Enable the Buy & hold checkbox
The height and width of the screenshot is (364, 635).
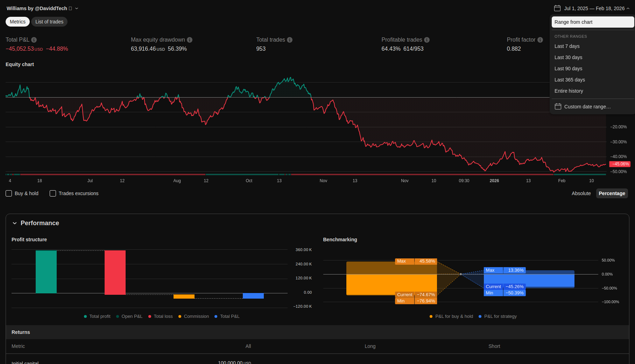9,193
